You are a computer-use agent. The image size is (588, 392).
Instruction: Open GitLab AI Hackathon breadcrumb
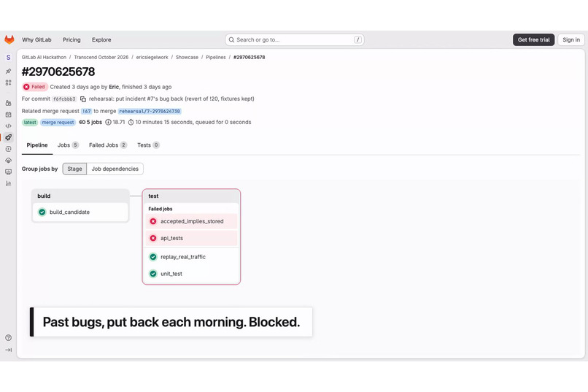click(x=44, y=58)
